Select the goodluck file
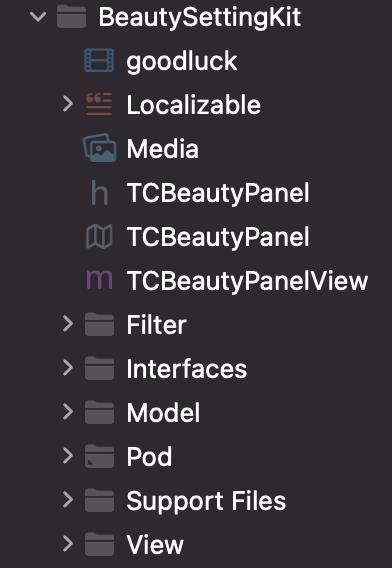392x568 pixels. [x=182, y=62]
